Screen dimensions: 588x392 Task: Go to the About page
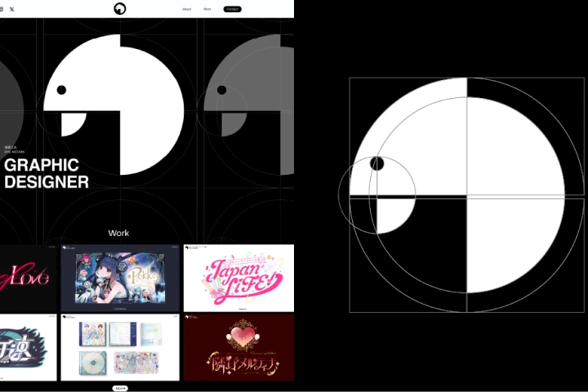point(186,9)
